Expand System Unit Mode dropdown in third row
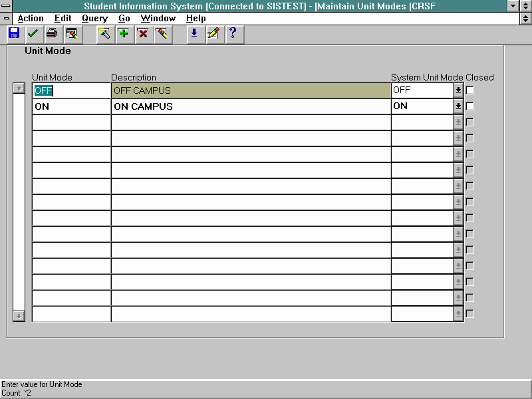The image size is (532, 399). (x=458, y=122)
